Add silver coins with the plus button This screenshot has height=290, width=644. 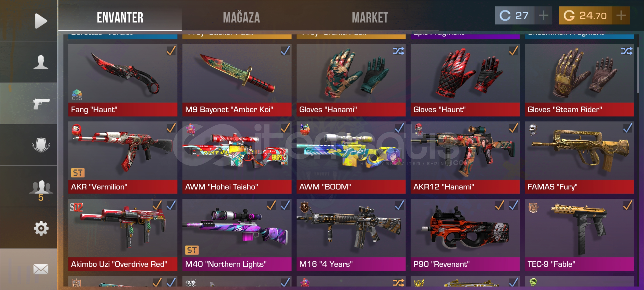pyautogui.click(x=543, y=16)
